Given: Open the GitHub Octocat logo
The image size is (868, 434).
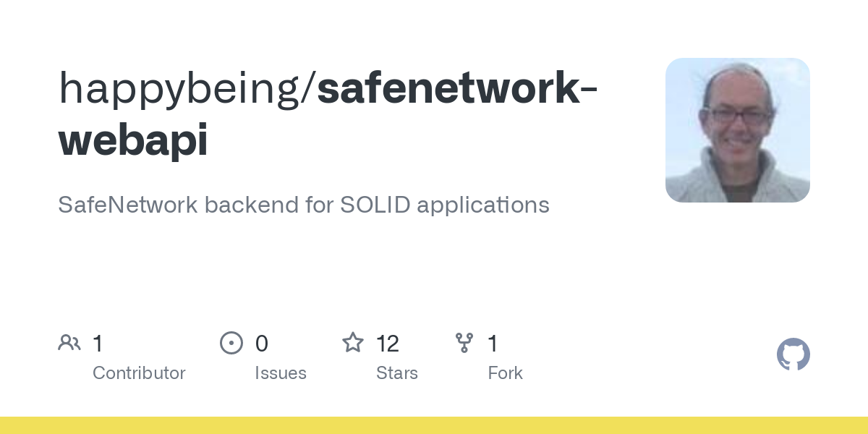Looking at the screenshot, I should 793,354.
